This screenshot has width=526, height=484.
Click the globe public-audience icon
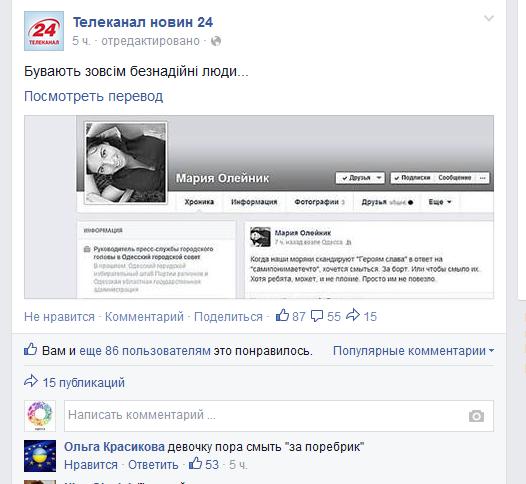coord(216,41)
